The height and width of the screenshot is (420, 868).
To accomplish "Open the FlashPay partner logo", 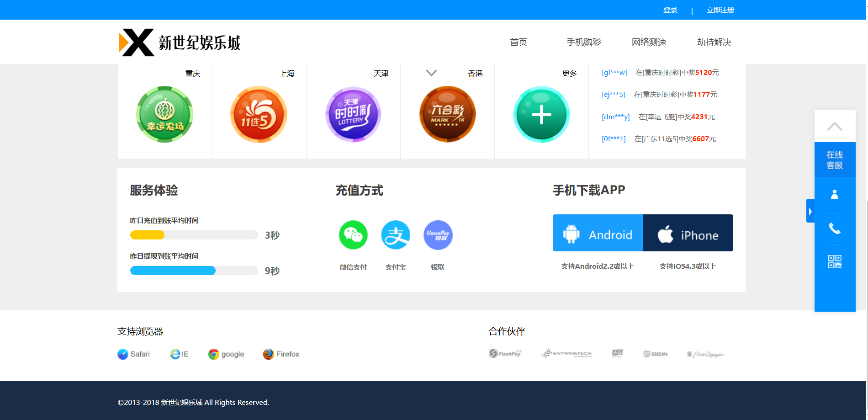I will [505, 353].
